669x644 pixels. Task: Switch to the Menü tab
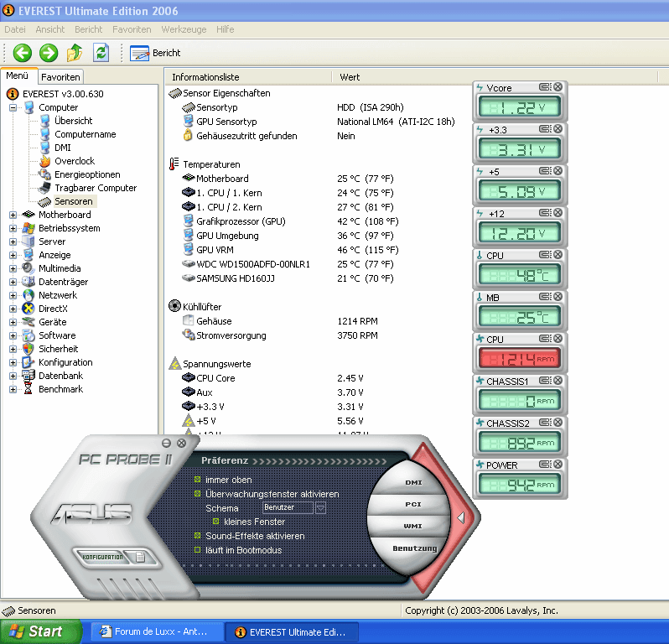click(18, 76)
